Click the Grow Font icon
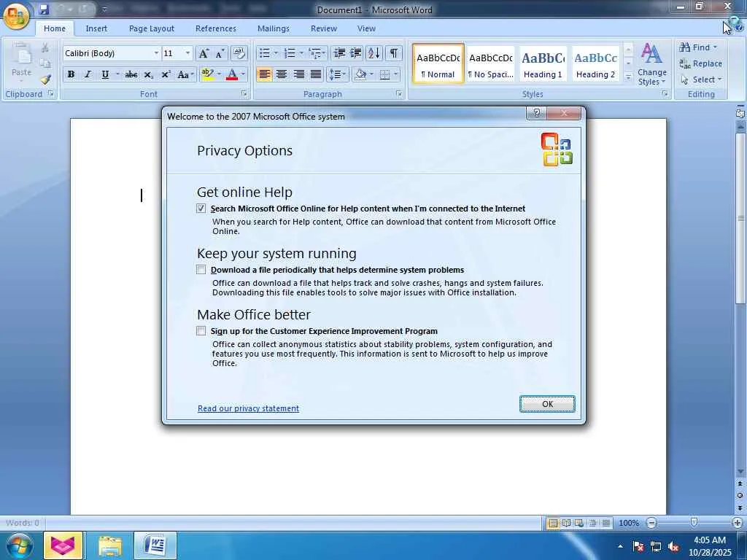 (204, 53)
